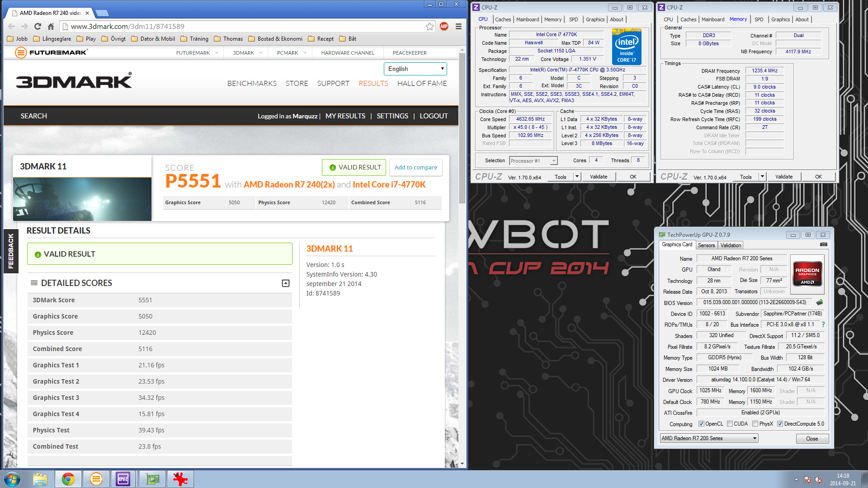868x488 pixels.
Task: Click the Intel Core i7 logo in CPU-Z
Action: click(x=627, y=47)
